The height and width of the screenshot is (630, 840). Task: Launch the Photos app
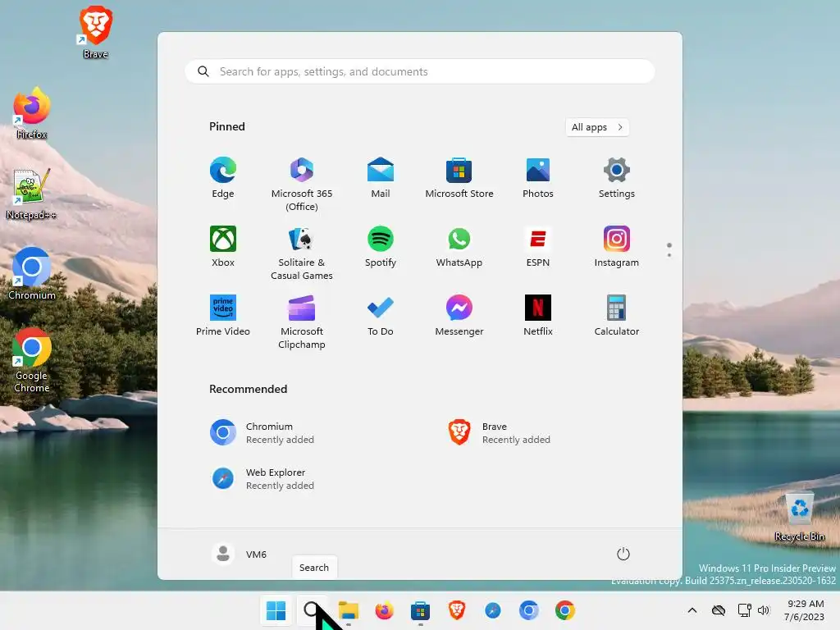point(538,178)
